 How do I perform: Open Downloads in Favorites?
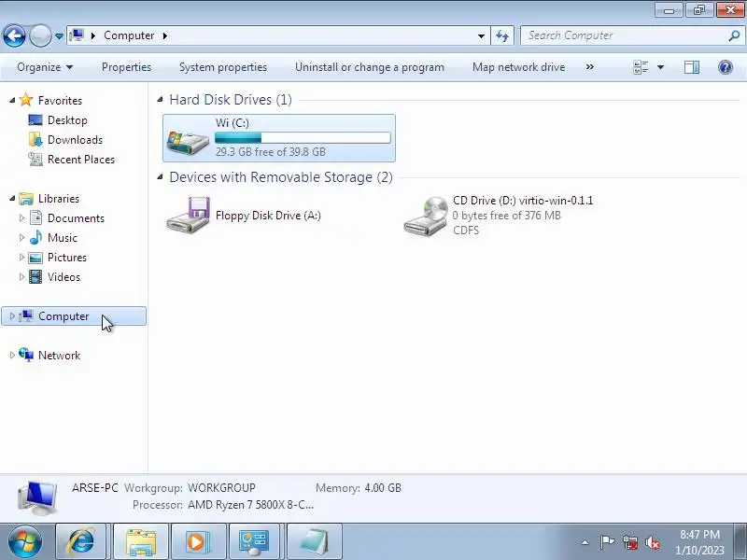[75, 139]
